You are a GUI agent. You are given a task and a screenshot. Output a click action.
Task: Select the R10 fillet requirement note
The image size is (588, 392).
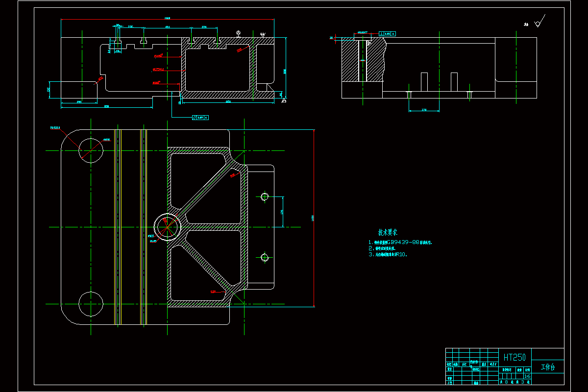tap(388, 254)
